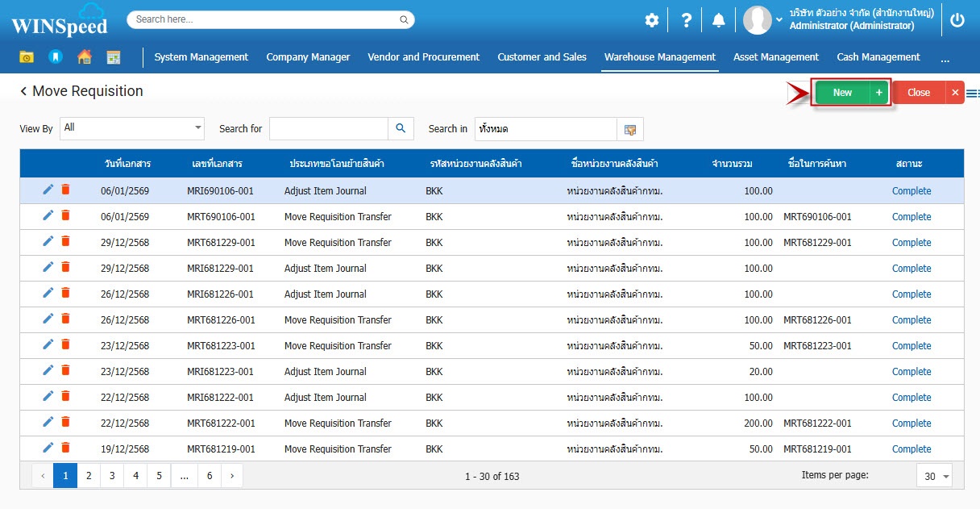The height and width of the screenshot is (509, 980).
Task: Click the search magnifier beside Search for
Action: click(x=401, y=128)
